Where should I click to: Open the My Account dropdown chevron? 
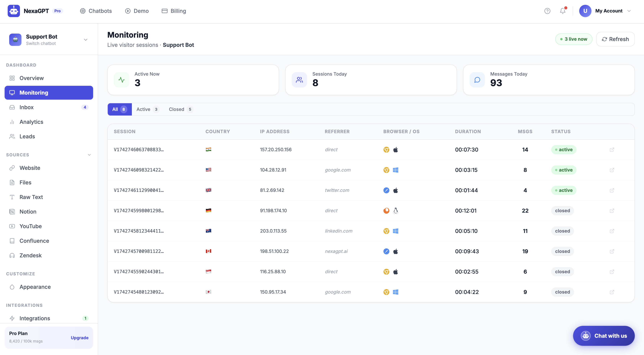pyautogui.click(x=629, y=11)
